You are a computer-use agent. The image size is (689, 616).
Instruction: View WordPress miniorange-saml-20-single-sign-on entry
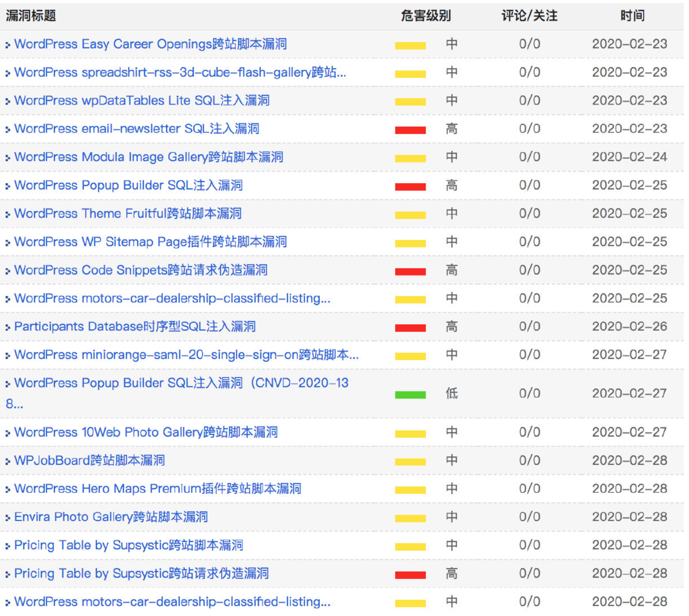[186, 355]
